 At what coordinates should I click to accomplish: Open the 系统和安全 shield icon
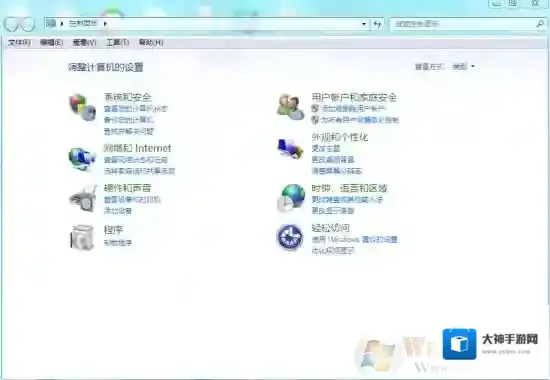click(x=82, y=107)
